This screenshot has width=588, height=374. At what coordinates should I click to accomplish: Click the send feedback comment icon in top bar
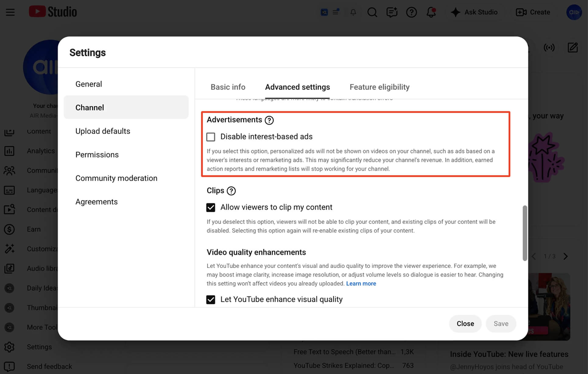click(392, 12)
